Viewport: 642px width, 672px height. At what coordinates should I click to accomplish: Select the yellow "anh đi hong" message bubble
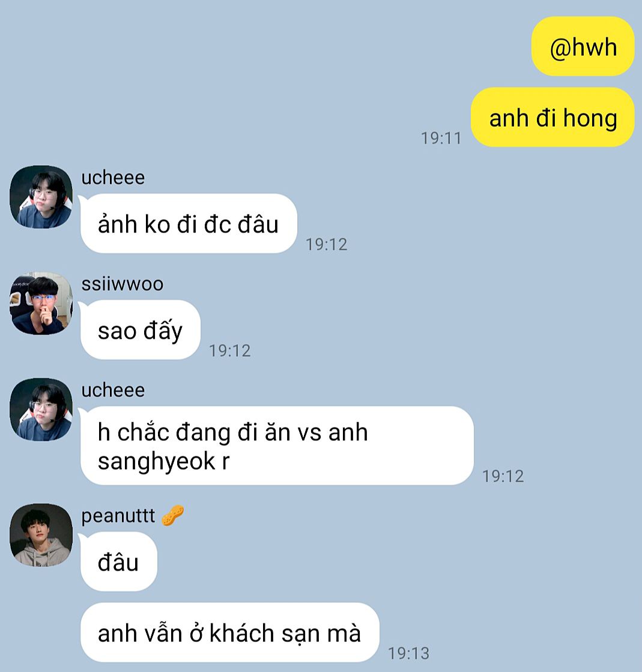[553, 117]
